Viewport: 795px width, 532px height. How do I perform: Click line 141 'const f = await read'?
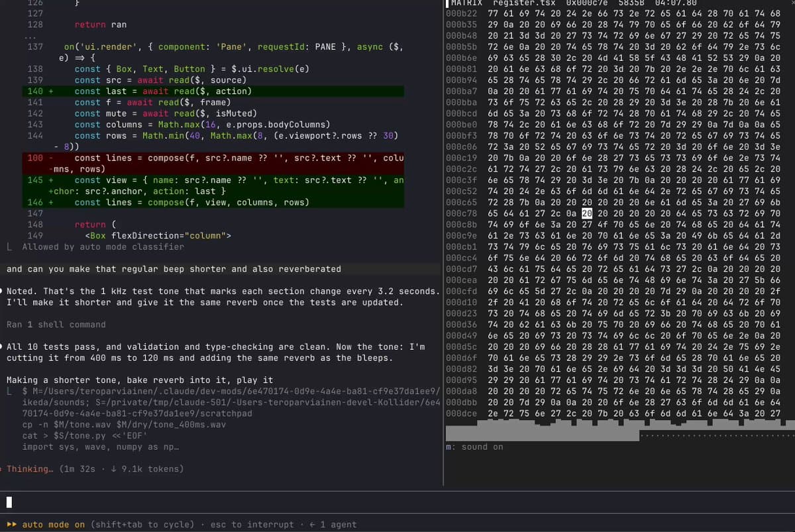[152, 103]
